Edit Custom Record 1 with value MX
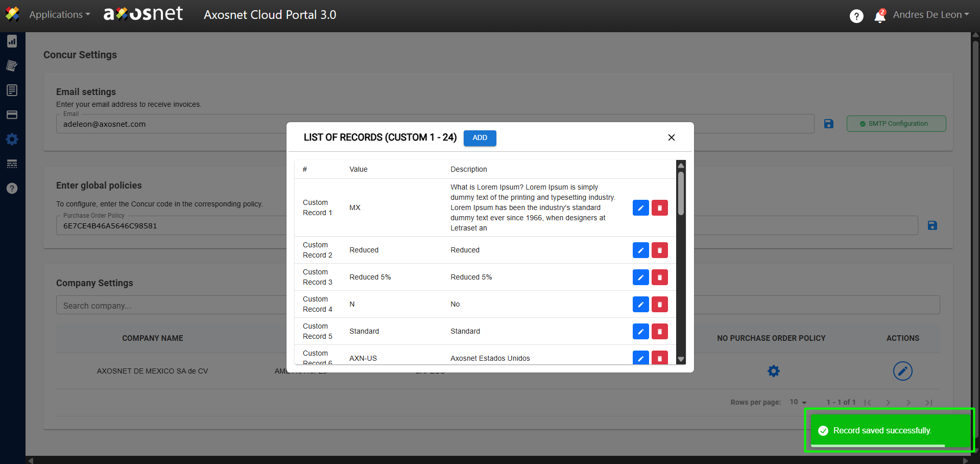The width and height of the screenshot is (980, 464). tap(640, 207)
